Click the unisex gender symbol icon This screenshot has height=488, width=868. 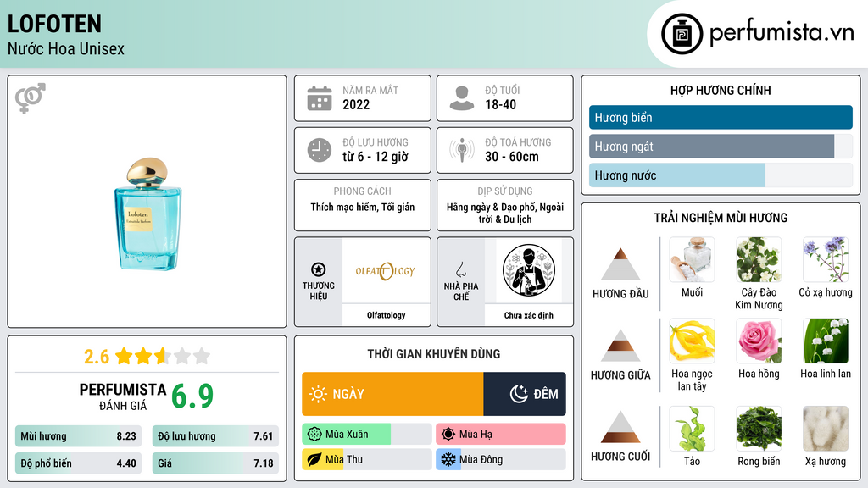point(31,98)
